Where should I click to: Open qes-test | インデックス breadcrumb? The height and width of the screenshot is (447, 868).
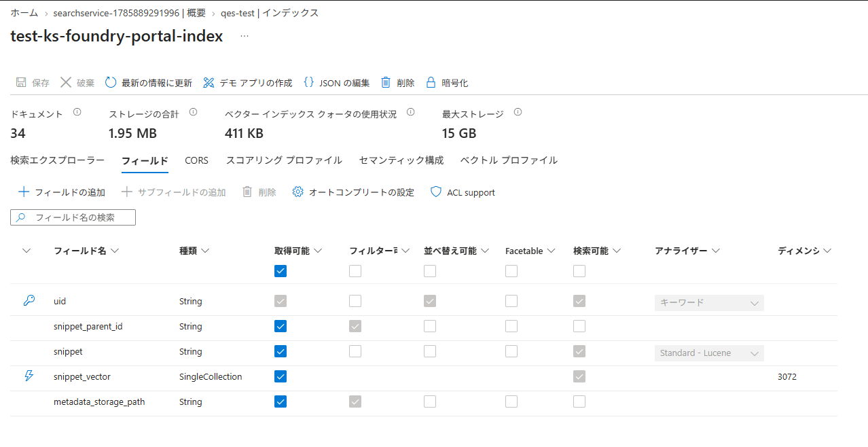tap(270, 13)
